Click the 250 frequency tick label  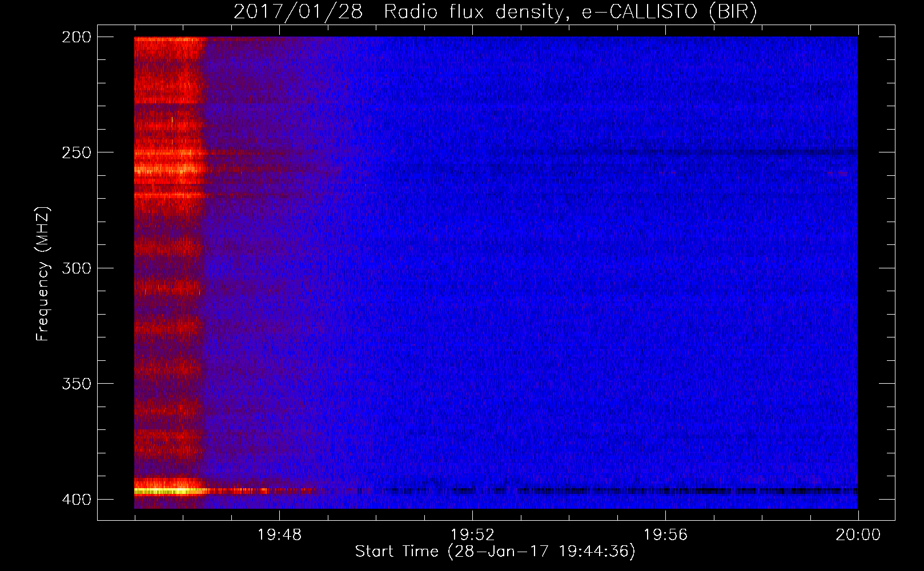(77, 152)
